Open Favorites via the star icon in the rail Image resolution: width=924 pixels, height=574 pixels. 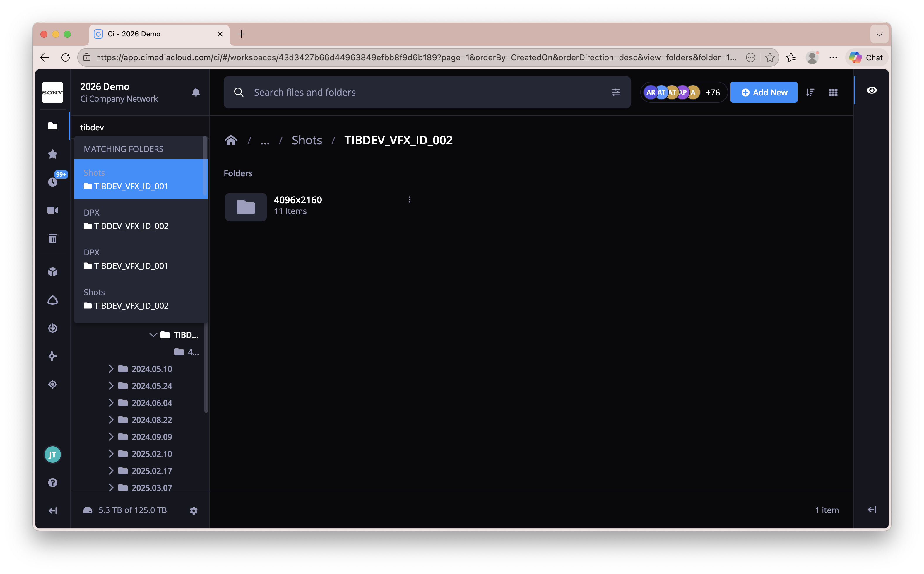(52, 154)
